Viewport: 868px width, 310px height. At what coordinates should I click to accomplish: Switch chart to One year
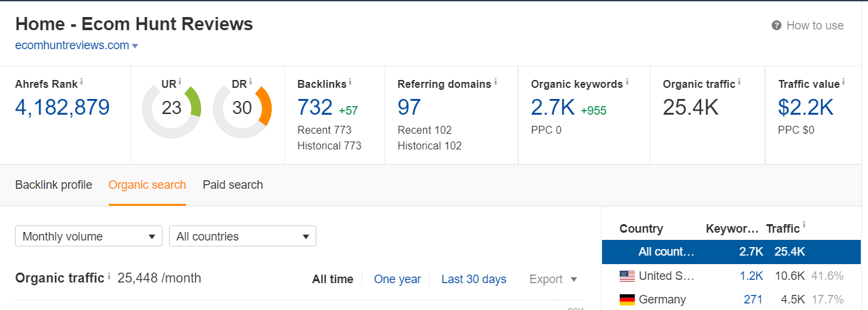tap(398, 279)
